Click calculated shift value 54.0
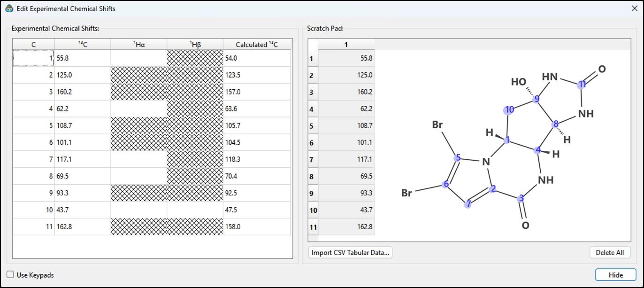644x288 pixels. 257,58
